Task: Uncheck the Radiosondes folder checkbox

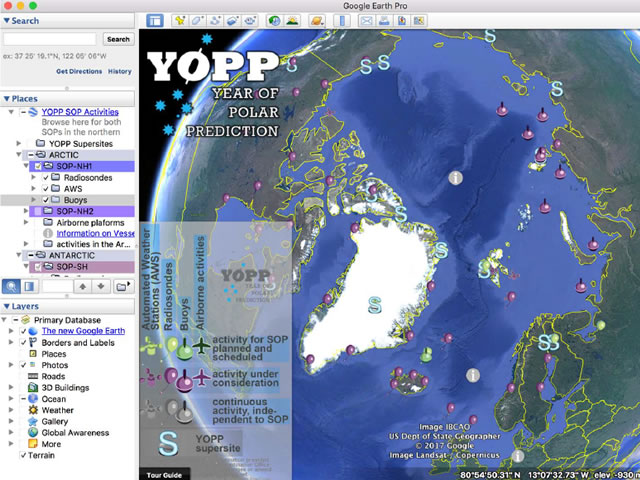Action: coord(46,178)
